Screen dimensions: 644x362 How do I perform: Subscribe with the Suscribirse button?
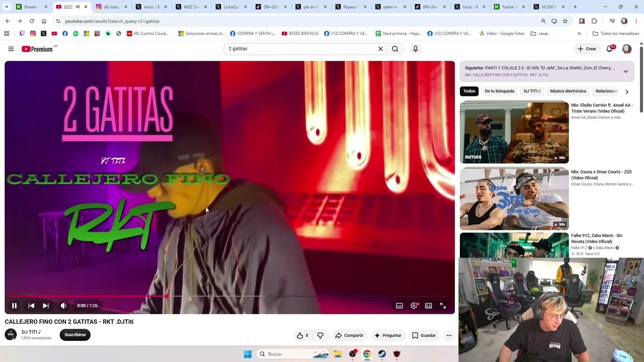(75, 335)
